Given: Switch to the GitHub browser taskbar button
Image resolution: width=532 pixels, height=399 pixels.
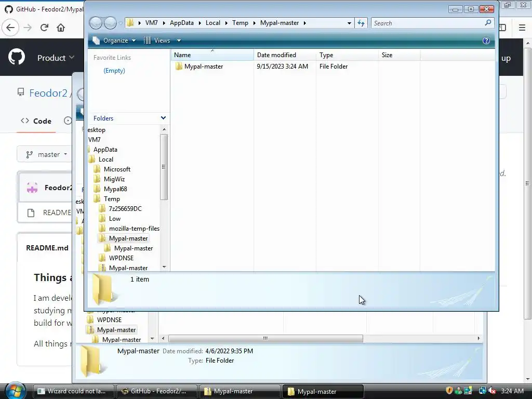Looking at the screenshot, I should click(157, 391).
